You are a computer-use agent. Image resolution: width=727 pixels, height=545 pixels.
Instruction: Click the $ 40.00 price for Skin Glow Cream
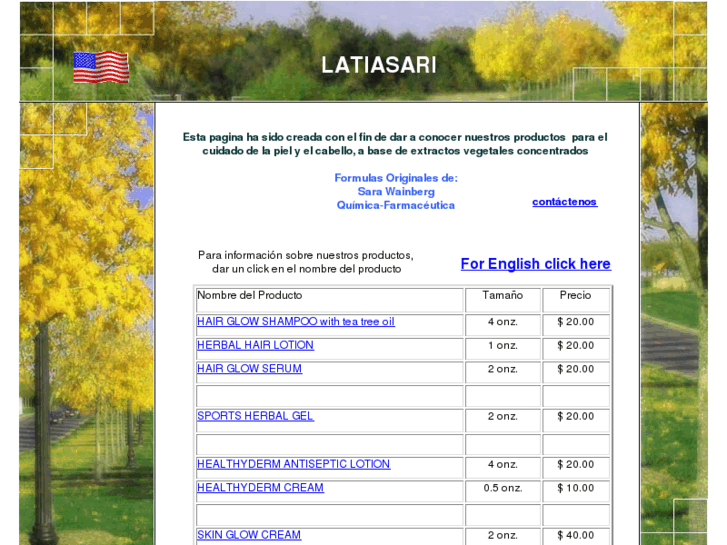coord(575,535)
